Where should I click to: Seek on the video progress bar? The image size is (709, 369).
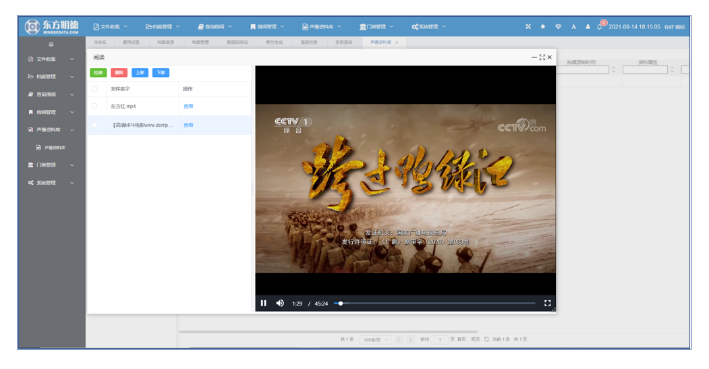pyautogui.click(x=435, y=303)
